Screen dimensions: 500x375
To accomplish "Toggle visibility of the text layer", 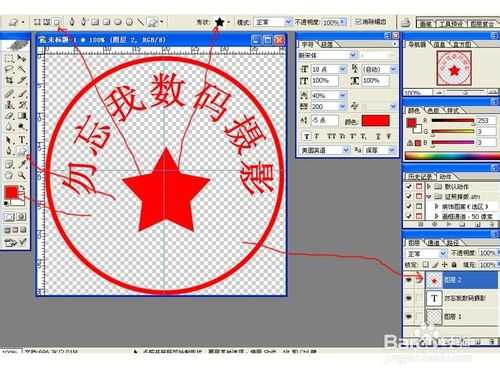I will (x=409, y=298).
